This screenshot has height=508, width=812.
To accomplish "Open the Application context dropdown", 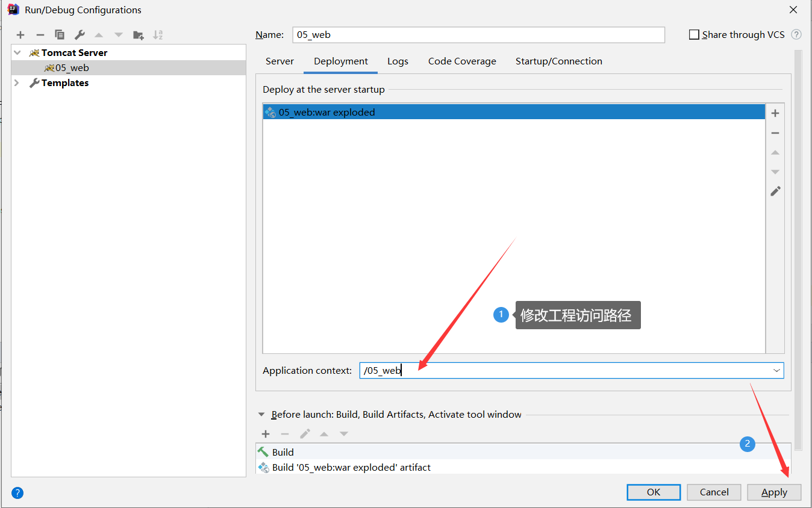I will pyautogui.click(x=776, y=370).
